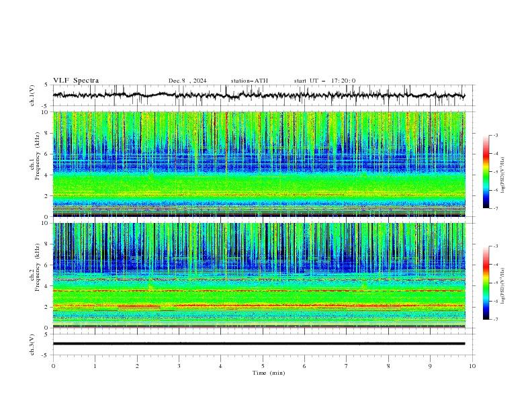This screenshot has height=411, width=532.
Task: Click the 'start UT = 17:20:0' label
Action: [324, 81]
